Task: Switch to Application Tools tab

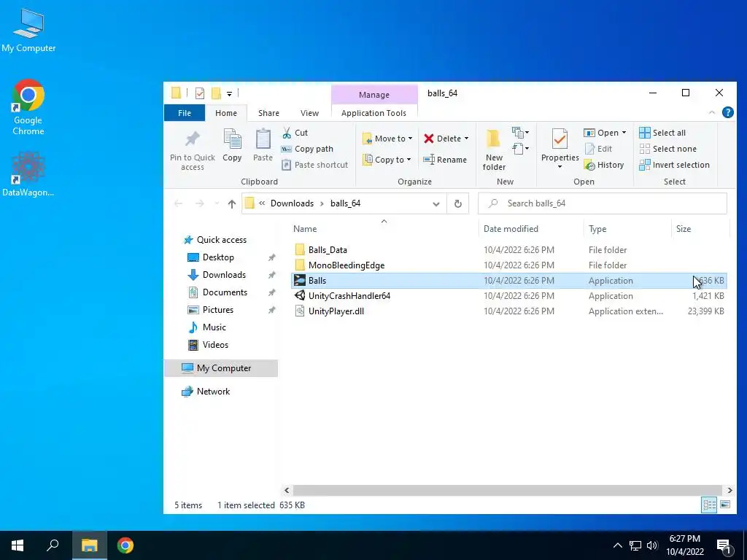Action: pos(374,113)
